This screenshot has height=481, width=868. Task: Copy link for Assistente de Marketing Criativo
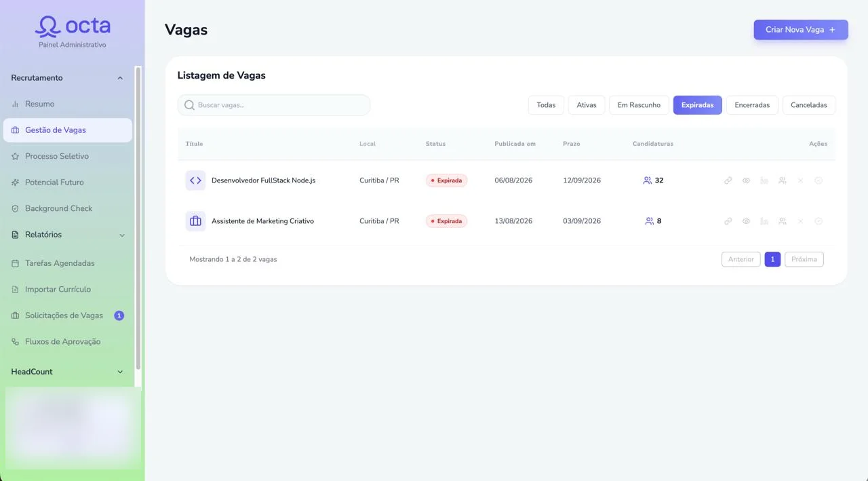tap(728, 221)
